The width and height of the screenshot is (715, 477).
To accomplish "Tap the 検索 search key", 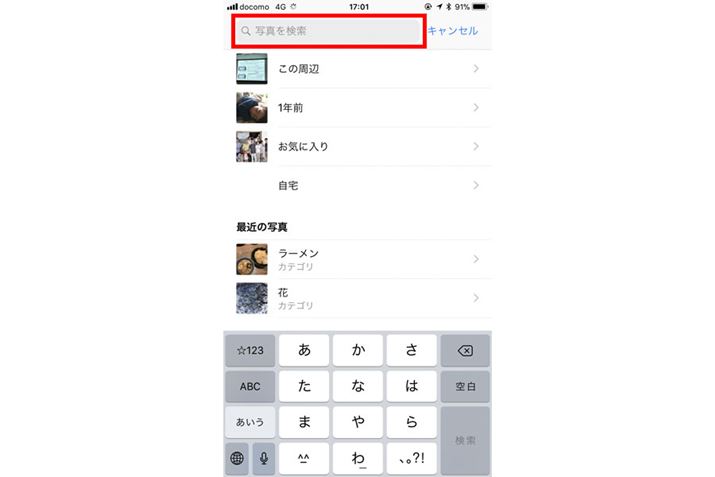I will (x=465, y=441).
